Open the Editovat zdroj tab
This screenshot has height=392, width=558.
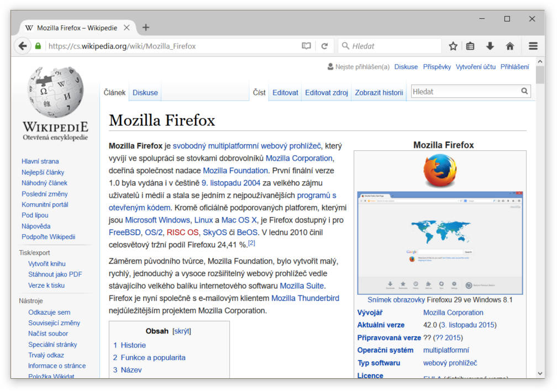pos(327,93)
